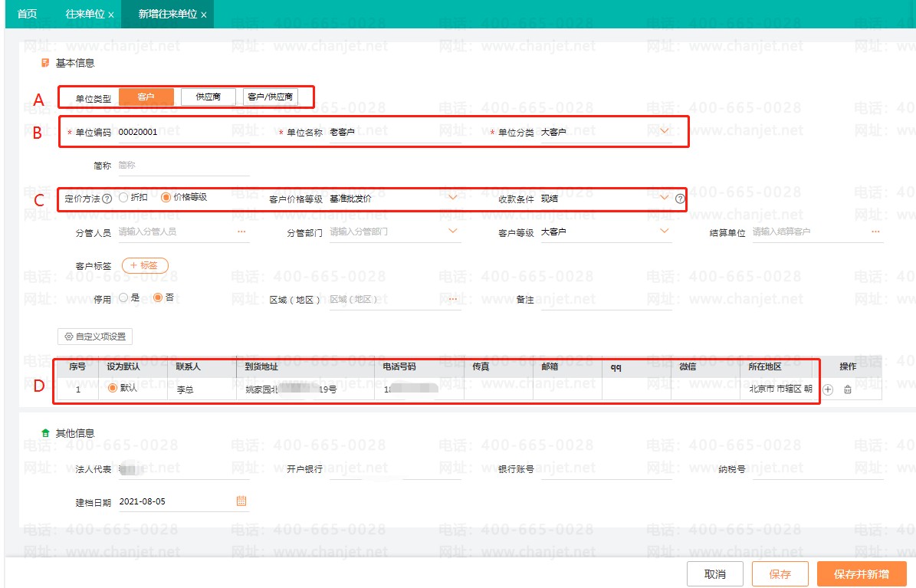The image size is (916, 588).
Task: Click the empty 传真 cell in row 1
Action: 499,389
